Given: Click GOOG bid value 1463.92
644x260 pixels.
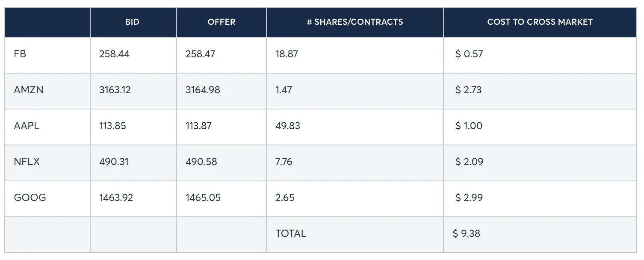Looking at the screenshot, I should click(x=116, y=198).
